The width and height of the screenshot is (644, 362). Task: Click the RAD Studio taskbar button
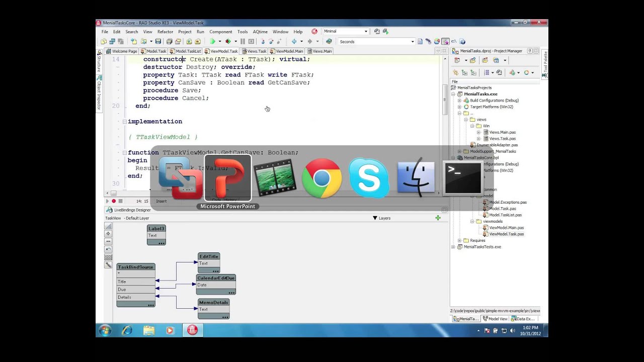click(193, 330)
